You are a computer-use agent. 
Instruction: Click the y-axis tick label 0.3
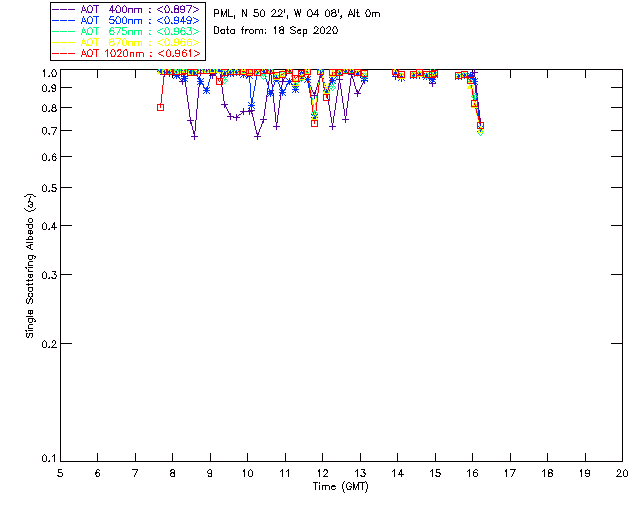[x=49, y=275]
